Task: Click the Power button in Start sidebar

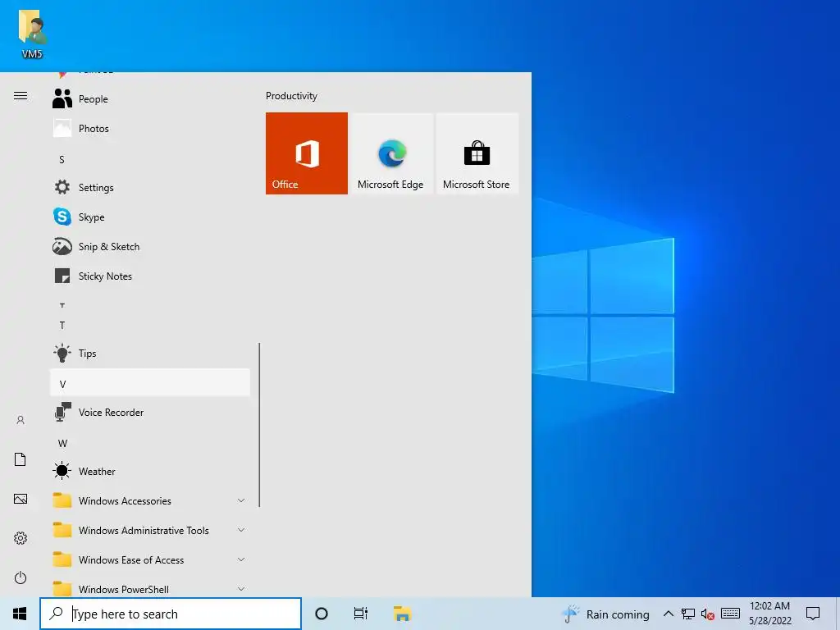Action: pyautogui.click(x=21, y=577)
